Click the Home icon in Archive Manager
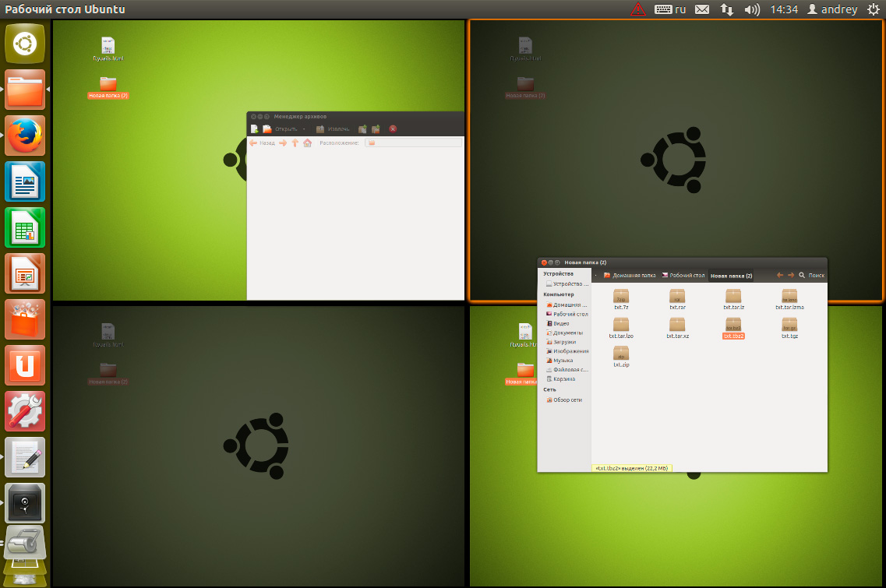 (x=307, y=143)
